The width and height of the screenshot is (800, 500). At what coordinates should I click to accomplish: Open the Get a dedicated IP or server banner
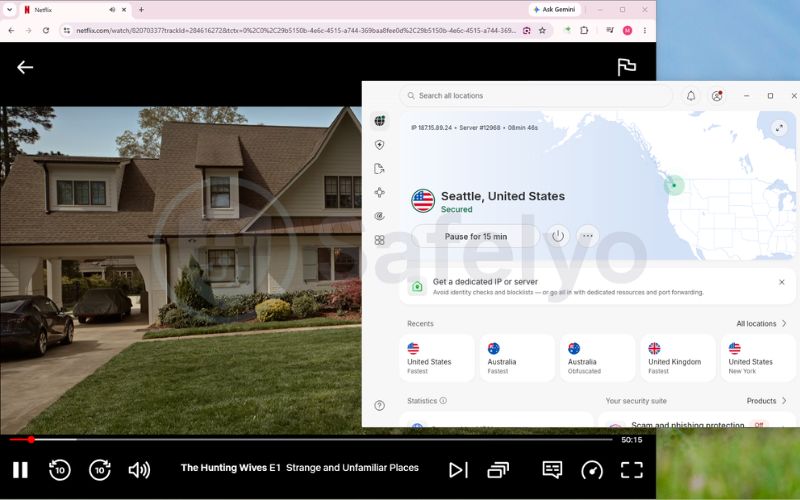(x=597, y=286)
